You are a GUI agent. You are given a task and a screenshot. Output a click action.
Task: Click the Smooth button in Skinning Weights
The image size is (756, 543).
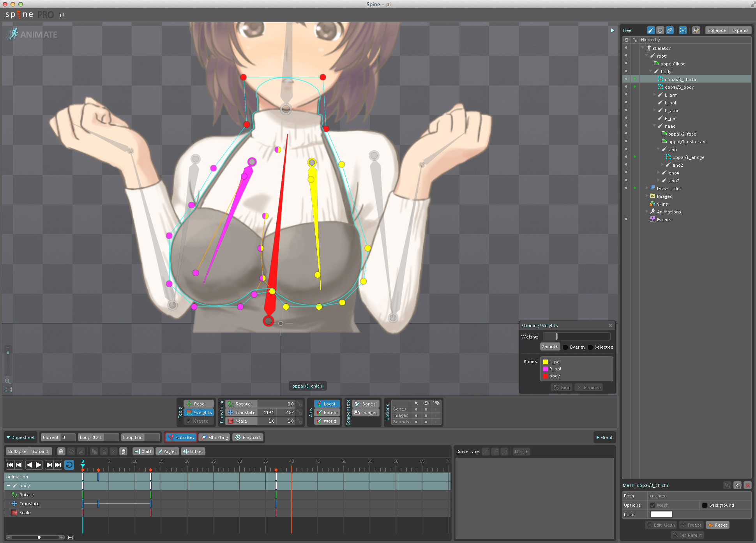click(550, 347)
